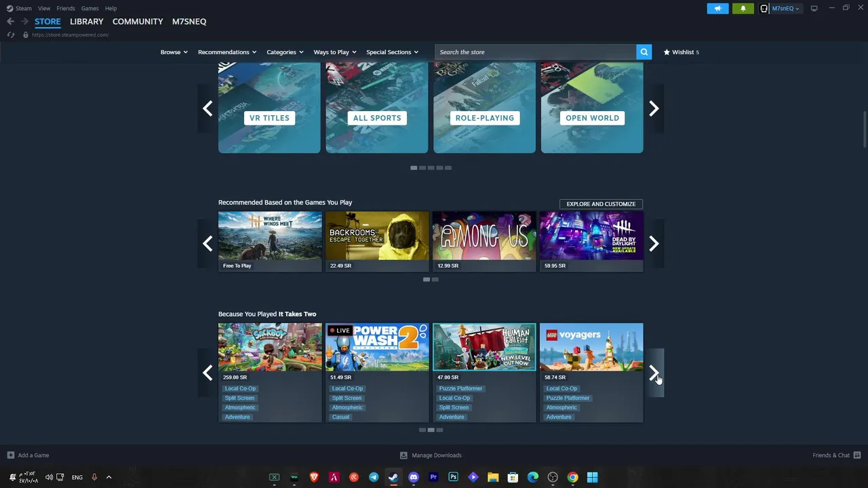The height and width of the screenshot is (488, 868).
Task: Open the Sackboy game card
Action: pyautogui.click(x=270, y=373)
